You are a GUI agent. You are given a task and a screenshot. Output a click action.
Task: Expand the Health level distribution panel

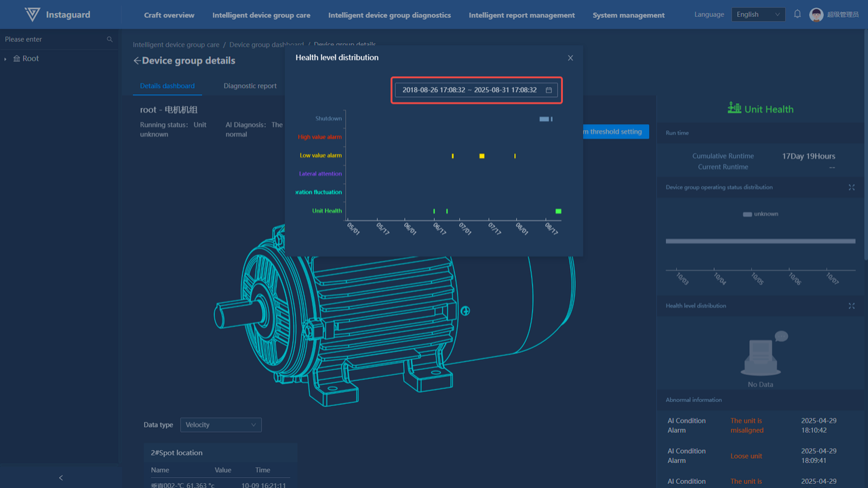click(852, 306)
